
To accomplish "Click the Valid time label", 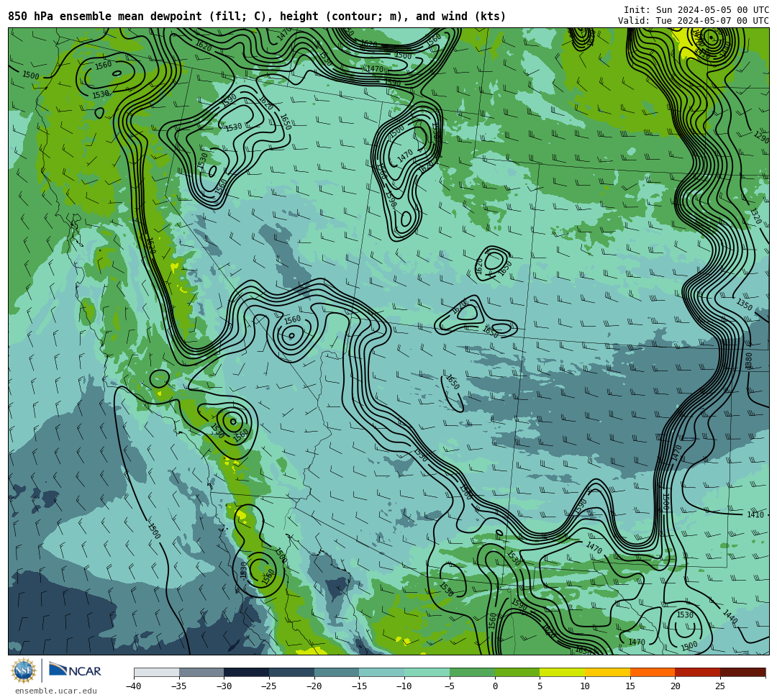I will click(x=694, y=21).
